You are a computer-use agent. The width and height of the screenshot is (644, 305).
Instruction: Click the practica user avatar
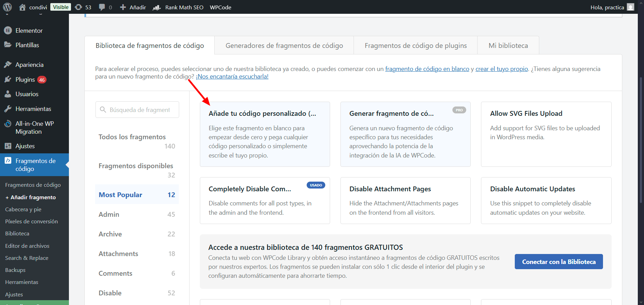tap(631, 7)
